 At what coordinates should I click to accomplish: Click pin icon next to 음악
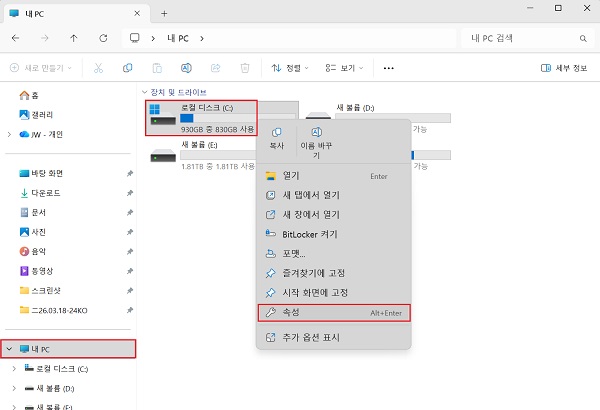130,252
